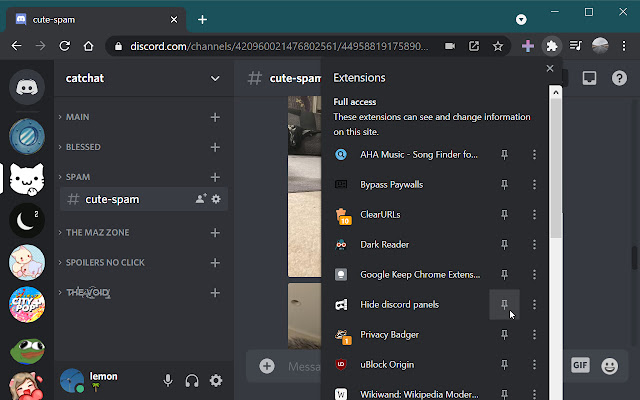Mute the microphone in user panel
Image resolution: width=640 pixels, height=400 pixels.
point(168,380)
